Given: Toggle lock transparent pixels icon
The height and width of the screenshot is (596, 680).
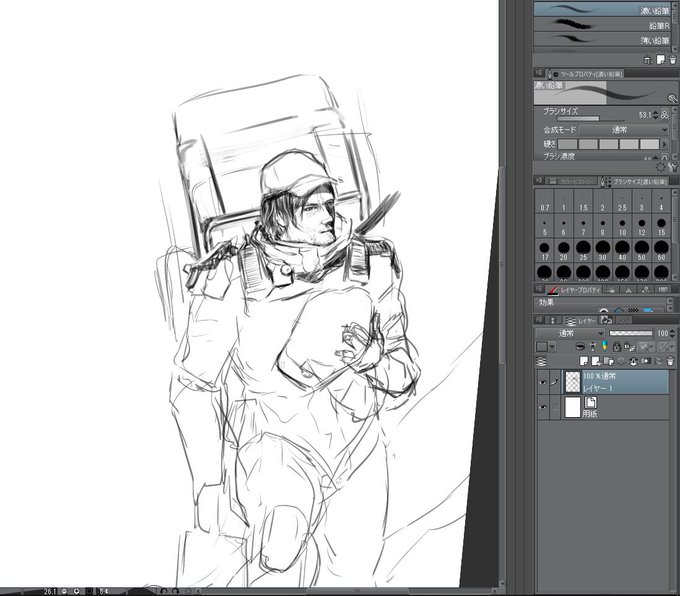Looking at the screenshot, I should (x=628, y=347).
